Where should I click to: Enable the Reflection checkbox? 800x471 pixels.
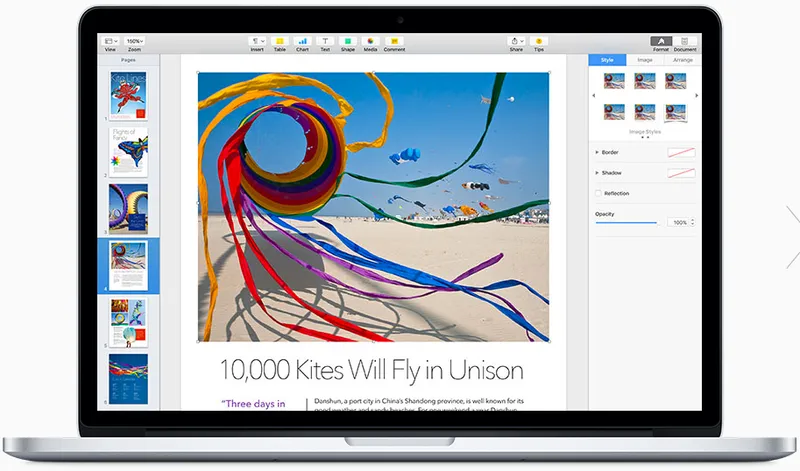(x=598, y=193)
